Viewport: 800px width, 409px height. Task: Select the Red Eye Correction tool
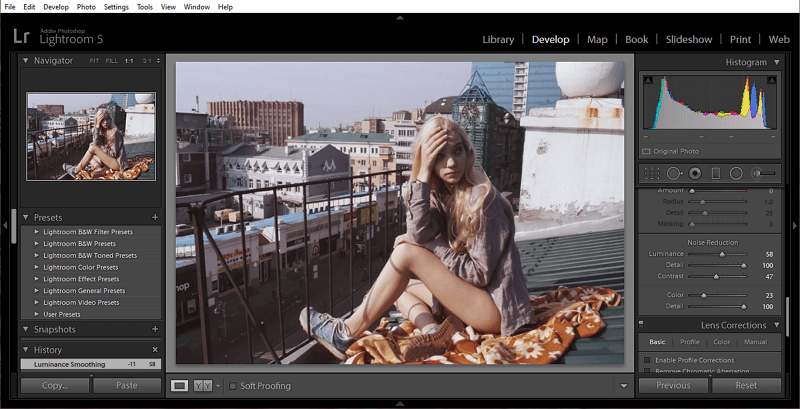[695, 173]
